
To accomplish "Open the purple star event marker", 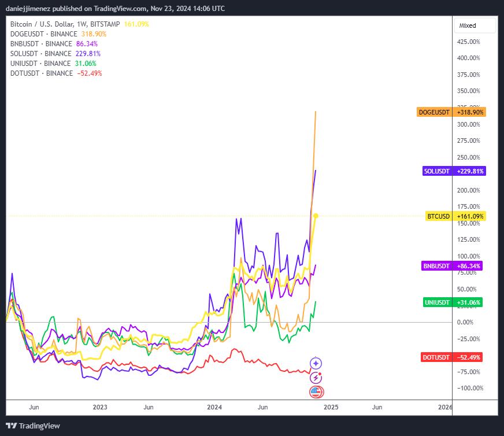I will point(316,363).
